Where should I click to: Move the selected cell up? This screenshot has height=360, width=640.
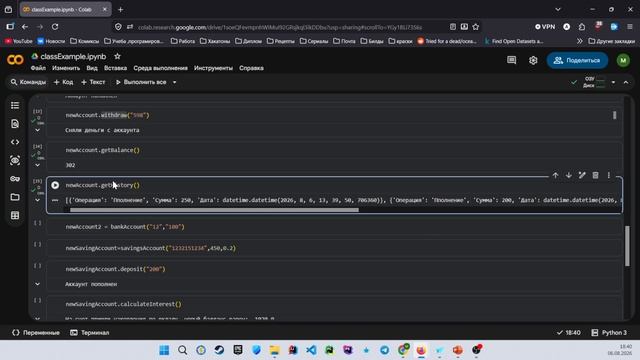[x=556, y=176]
